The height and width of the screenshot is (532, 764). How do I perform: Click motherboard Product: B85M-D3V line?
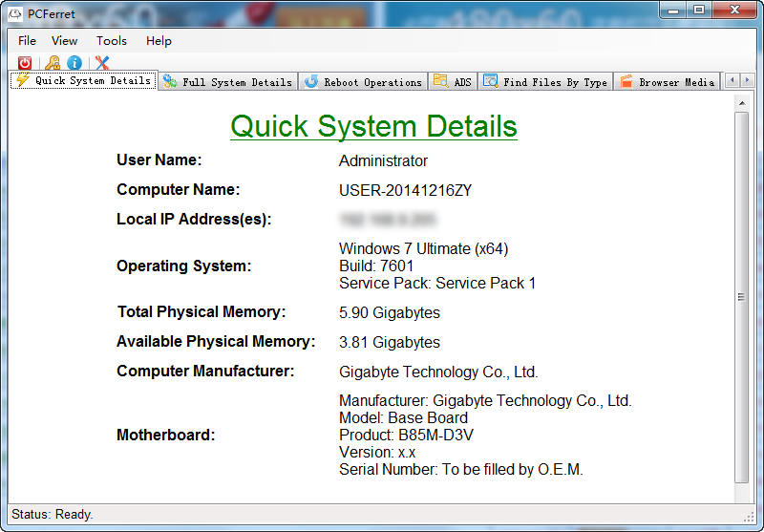point(407,435)
